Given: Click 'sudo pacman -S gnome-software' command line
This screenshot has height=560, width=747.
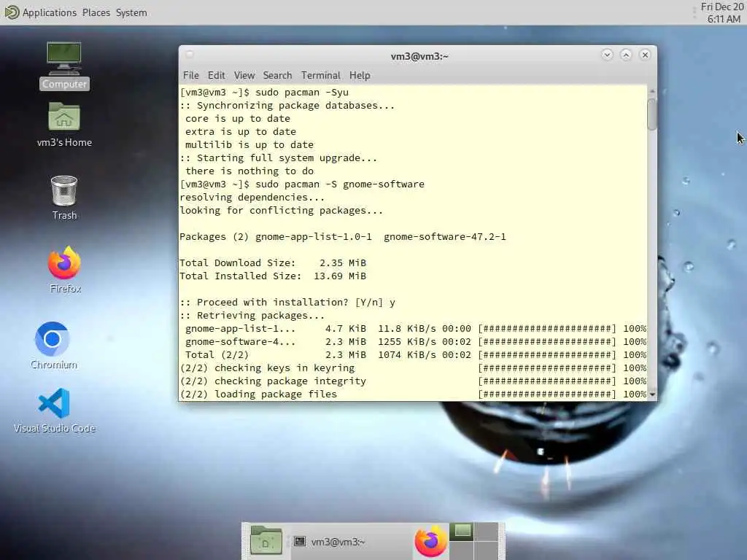Looking at the screenshot, I should point(302,184).
